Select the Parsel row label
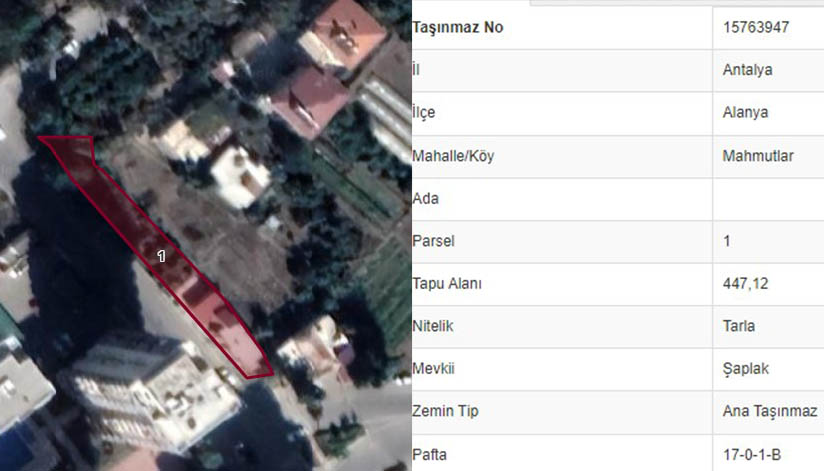The height and width of the screenshot is (471, 824). coord(434,241)
